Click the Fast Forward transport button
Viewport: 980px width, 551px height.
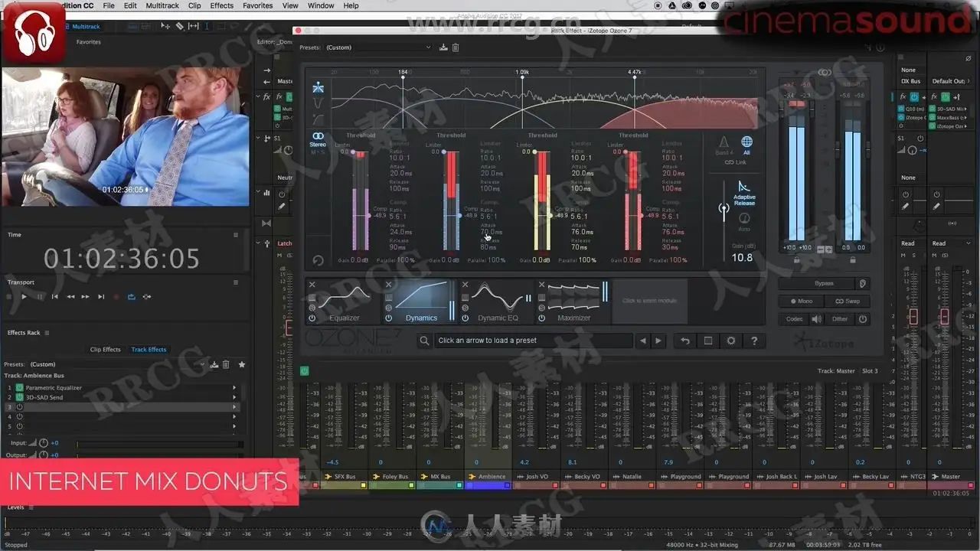[86, 297]
